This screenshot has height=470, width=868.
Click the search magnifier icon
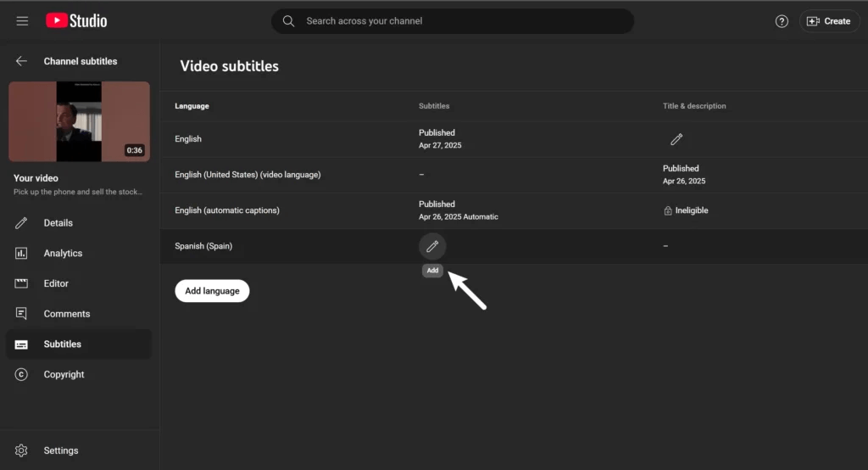289,21
